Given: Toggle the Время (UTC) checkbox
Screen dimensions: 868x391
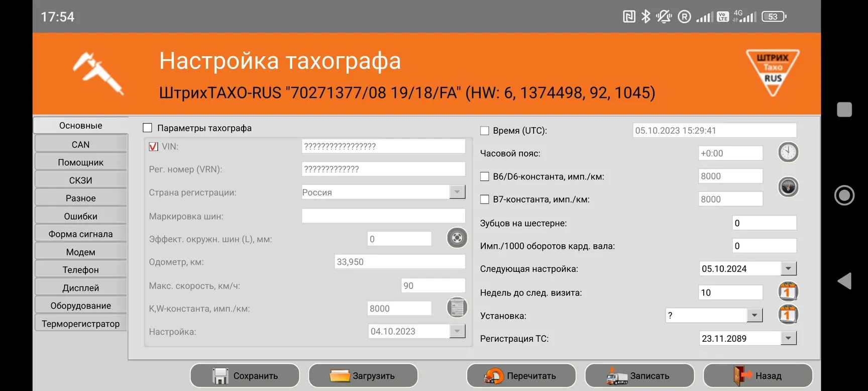Looking at the screenshot, I should point(485,131).
